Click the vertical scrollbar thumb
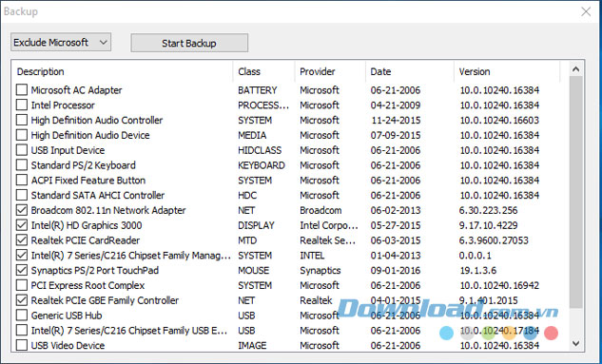 tap(575, 192)
